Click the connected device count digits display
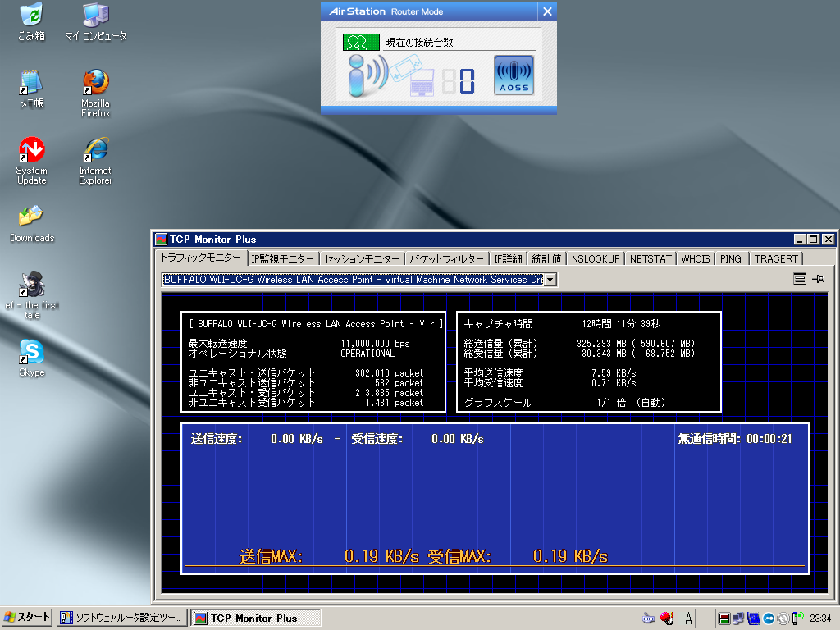 tap(458, 82)
